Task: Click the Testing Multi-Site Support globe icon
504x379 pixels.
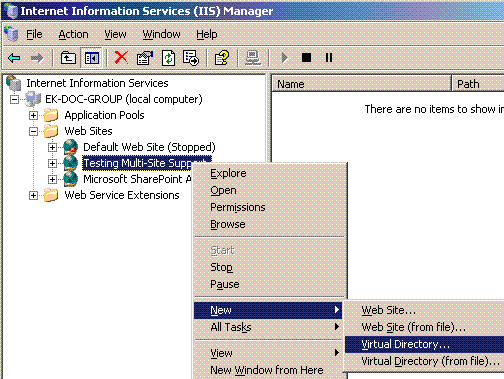Action: (x=71, y=163)
